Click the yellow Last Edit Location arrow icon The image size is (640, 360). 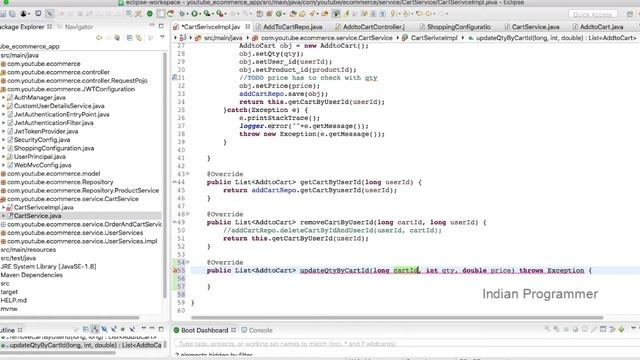coord(419,14)
